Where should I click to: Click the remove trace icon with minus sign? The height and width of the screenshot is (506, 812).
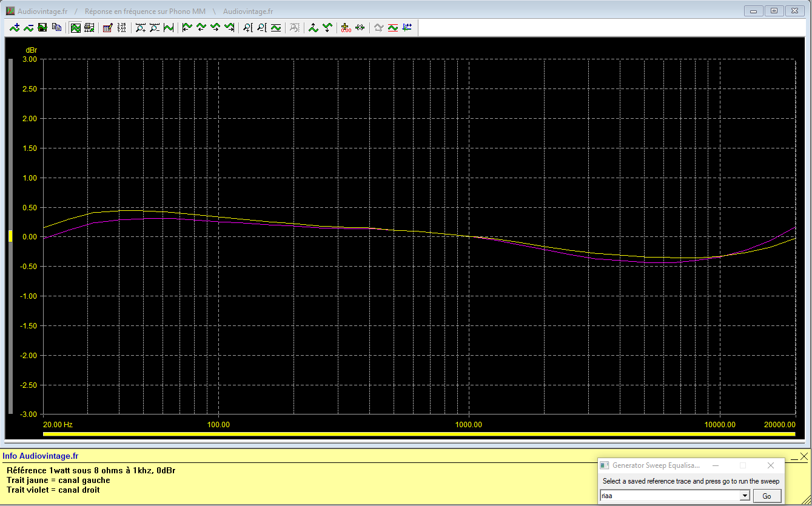pyautogui.click(x=29, y=27)
